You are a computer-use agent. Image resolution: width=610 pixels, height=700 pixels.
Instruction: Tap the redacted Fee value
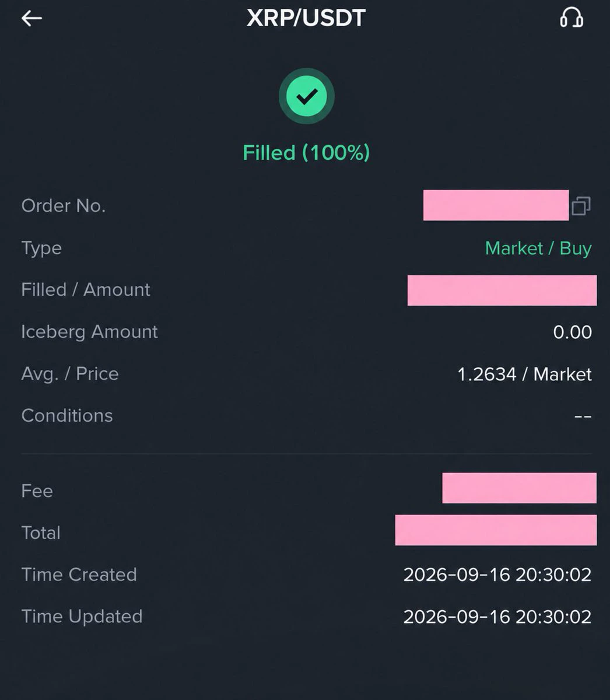519,488
